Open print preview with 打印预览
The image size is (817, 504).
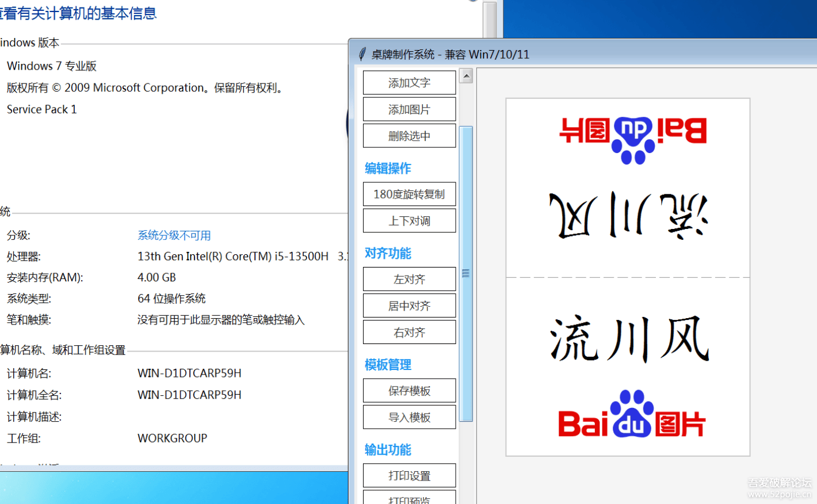[409, 499]
